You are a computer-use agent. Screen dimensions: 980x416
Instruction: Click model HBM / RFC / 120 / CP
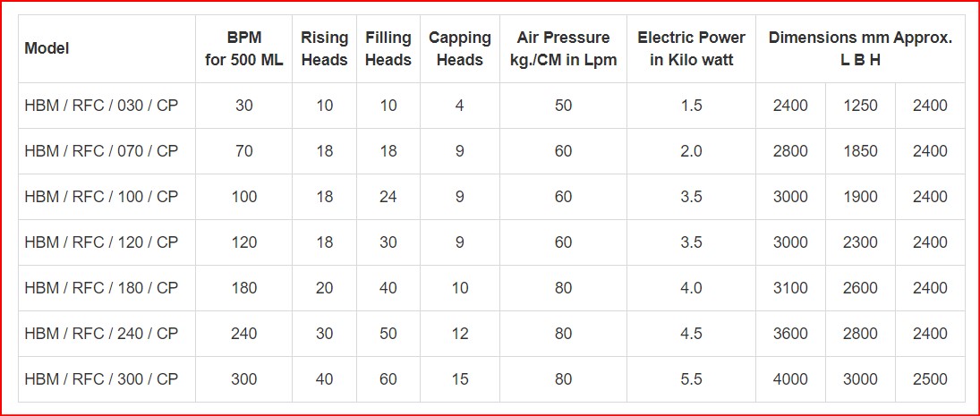(x=101, y=242)
